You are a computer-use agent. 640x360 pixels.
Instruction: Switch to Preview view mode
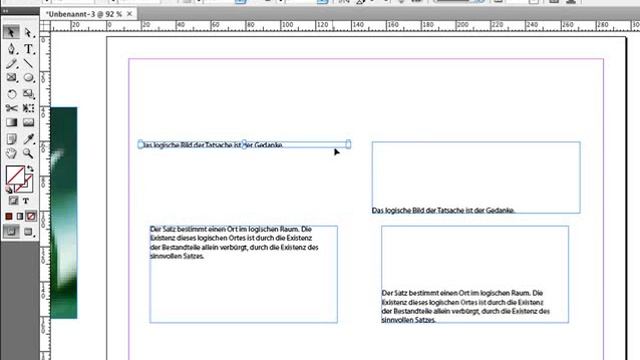(28, 232)
